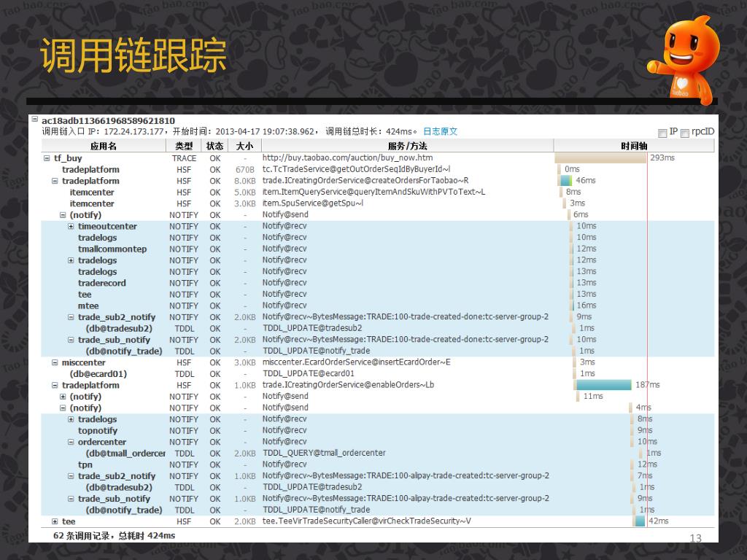Viewport: 747px width, 560px height.
Task: Collapse trade_sub_notify alipay-trade-created node
Action: point(71,499)
